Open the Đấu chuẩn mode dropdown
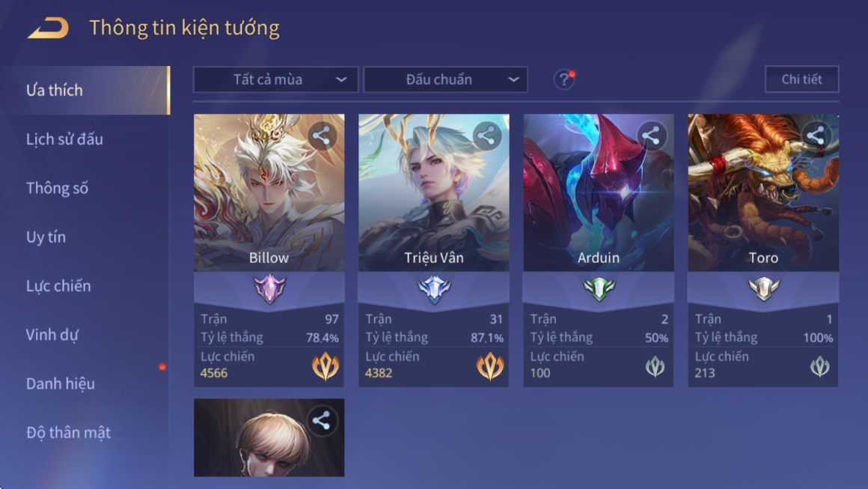Screen dimensions: 868x489 coord(445,79)
